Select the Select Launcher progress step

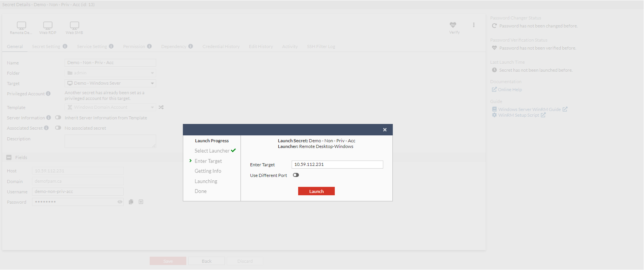pos(212,151)
